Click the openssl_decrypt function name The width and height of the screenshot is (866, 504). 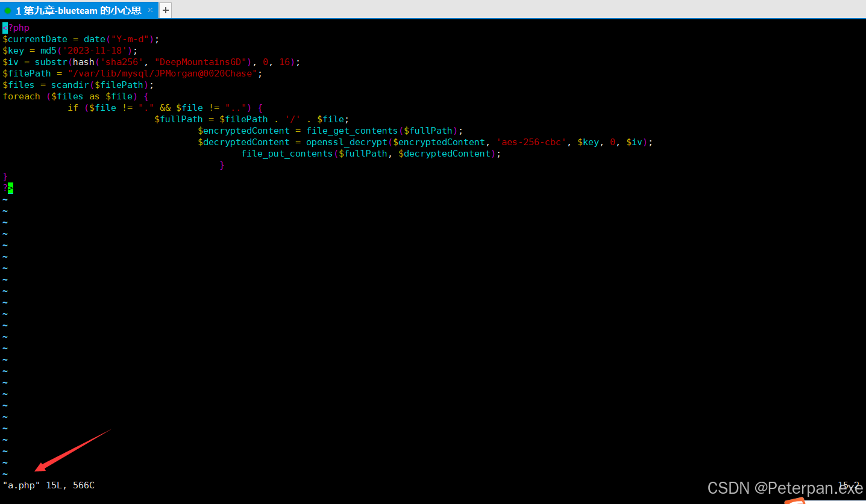coord(347,142)
